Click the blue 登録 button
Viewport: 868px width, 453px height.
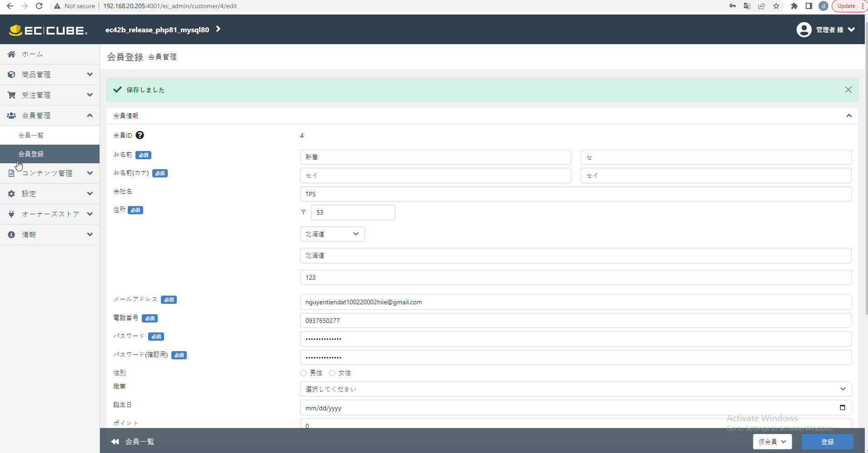(827, 442)
